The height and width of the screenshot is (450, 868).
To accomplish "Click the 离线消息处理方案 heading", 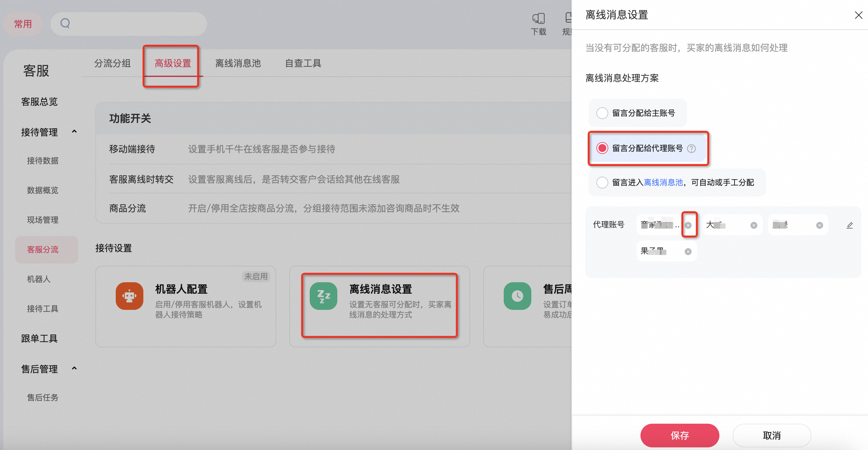I will coord(622,78).
